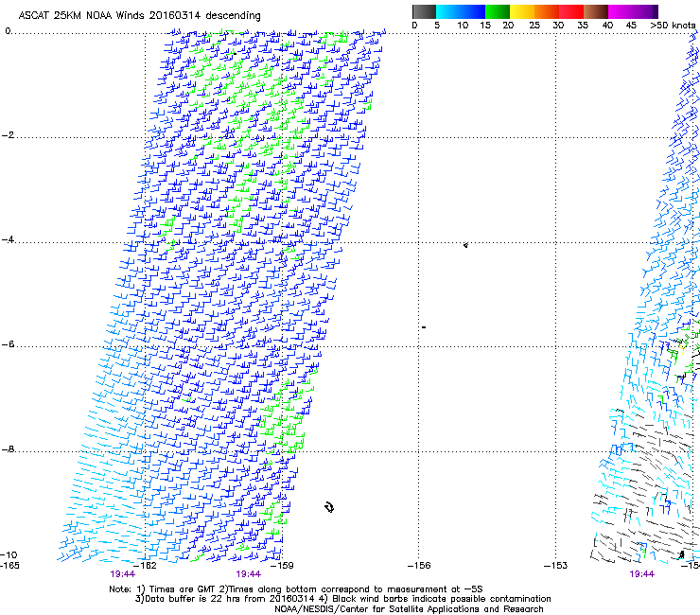Click the '-165' longitude axis label

click(x=9, y=566)
